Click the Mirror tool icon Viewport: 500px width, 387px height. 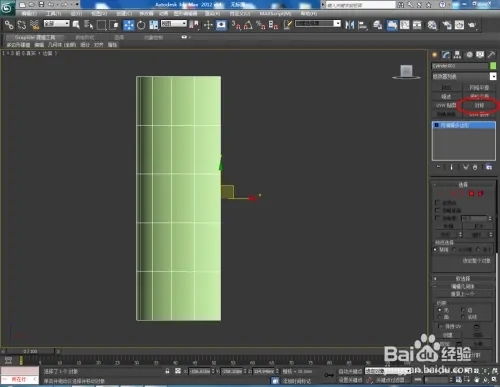[x=350, y=25]
